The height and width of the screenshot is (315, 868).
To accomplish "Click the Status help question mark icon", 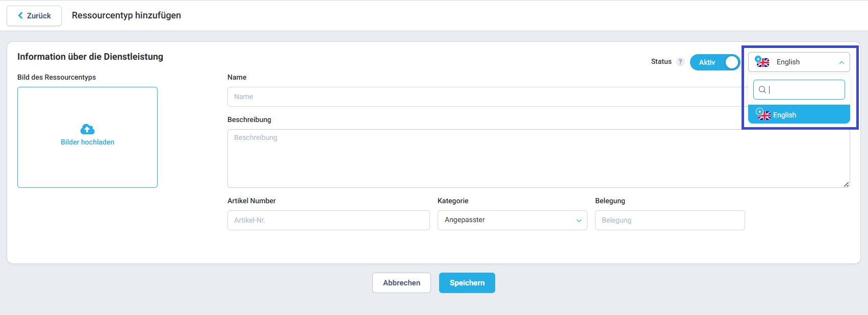I will coord(680,62).
